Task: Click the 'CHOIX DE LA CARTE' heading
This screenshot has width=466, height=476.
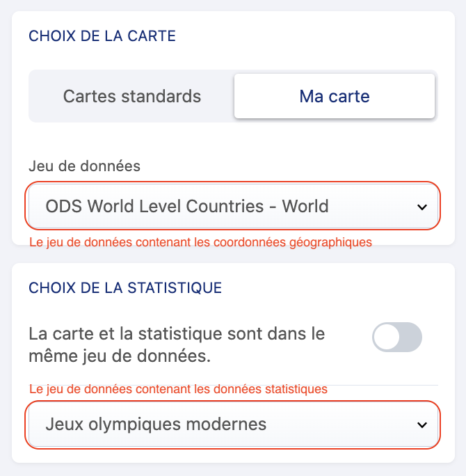Action: click(x=102, y=35)
